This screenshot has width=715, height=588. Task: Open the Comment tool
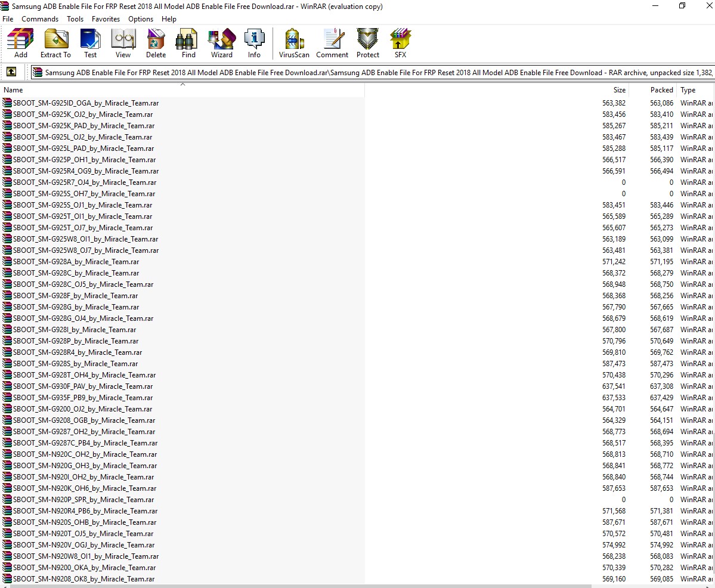point(332,44)
